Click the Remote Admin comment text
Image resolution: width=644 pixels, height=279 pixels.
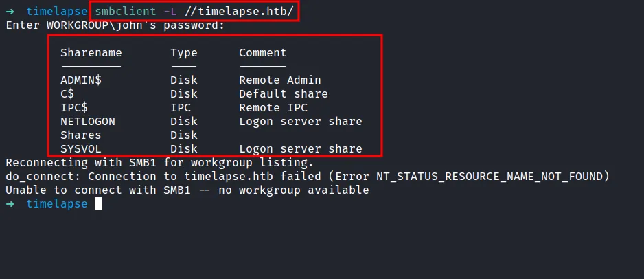pos(279,80)
